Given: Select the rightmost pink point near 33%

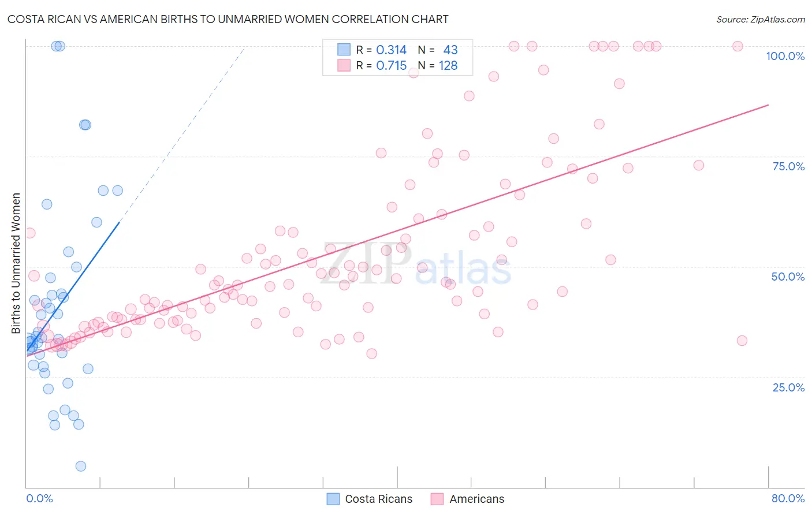Looking at the screenshot, I should pyautogui.click(x=742, y=341).
